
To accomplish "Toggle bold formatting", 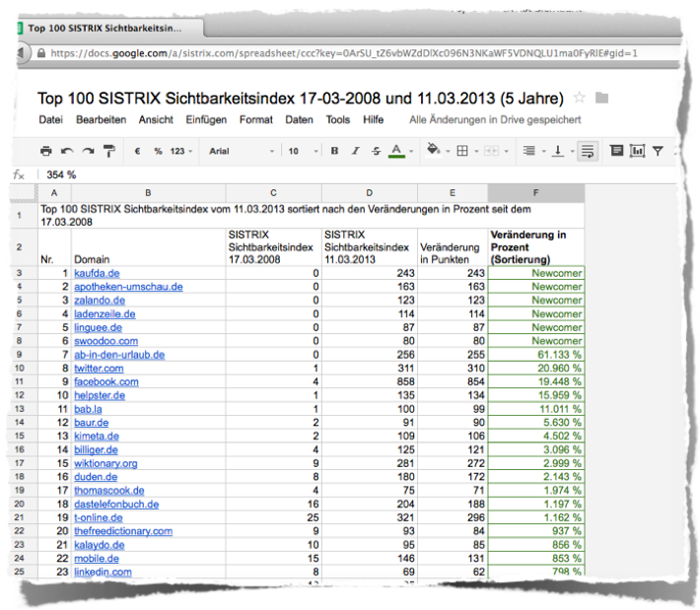I will 334,151.
